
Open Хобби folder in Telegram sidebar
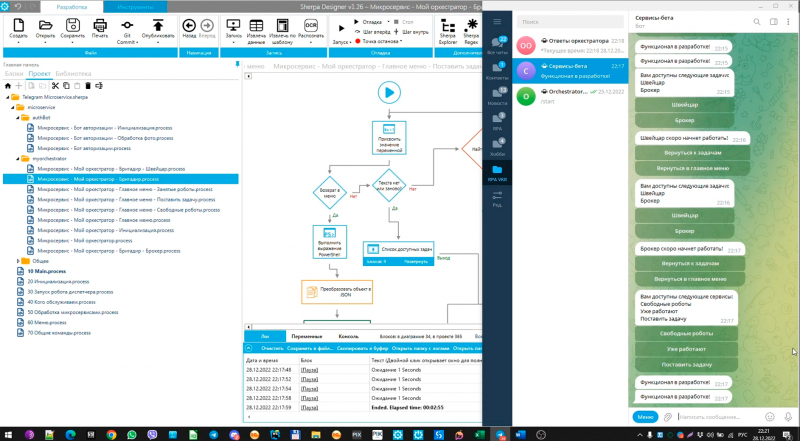(x=497, y=147)
